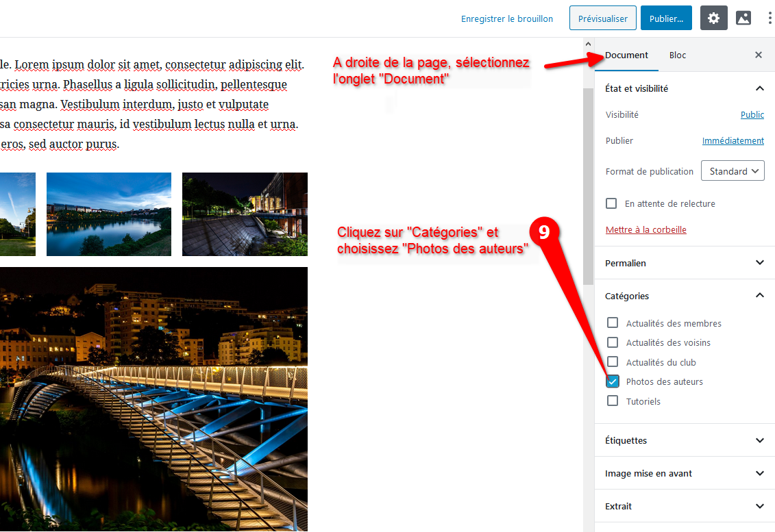Open the three-dot more options menu
Viewport: 775px width, 532px height.
pos(770,18)
